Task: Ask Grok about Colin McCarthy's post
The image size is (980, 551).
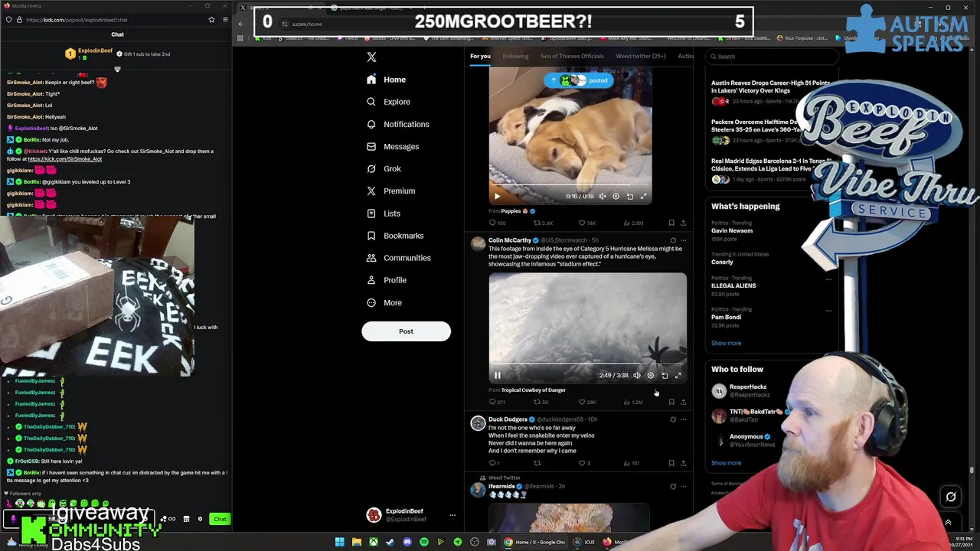Action: point(673,240)
